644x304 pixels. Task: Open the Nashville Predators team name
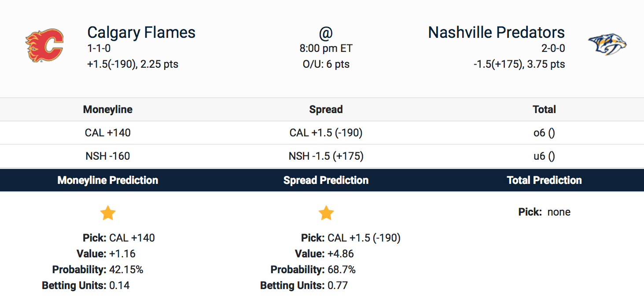pyautogui.click(x=496, y=33)
